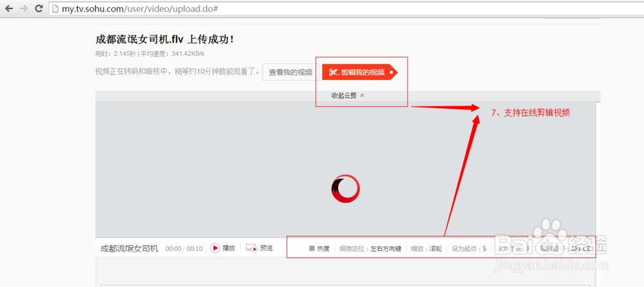Go back with the browser back arrow
This screenshot has width=644, height=287.
pyautogui.click(x=8, y=8)
